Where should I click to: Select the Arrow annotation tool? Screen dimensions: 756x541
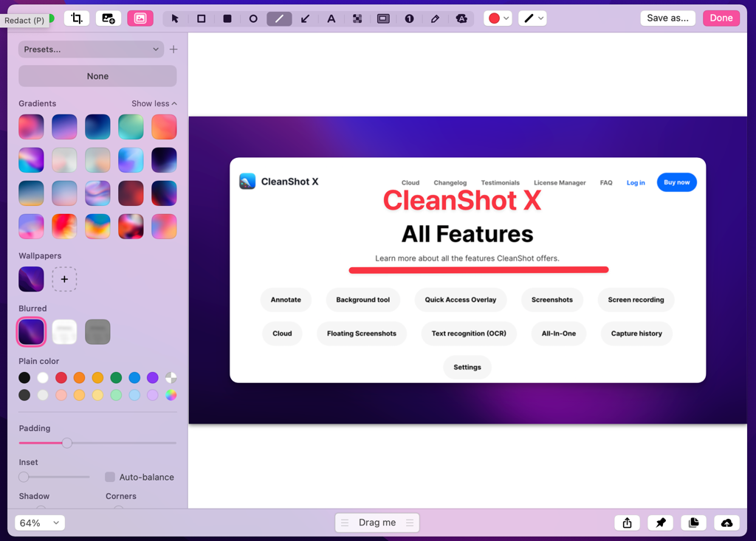[305, 18]
